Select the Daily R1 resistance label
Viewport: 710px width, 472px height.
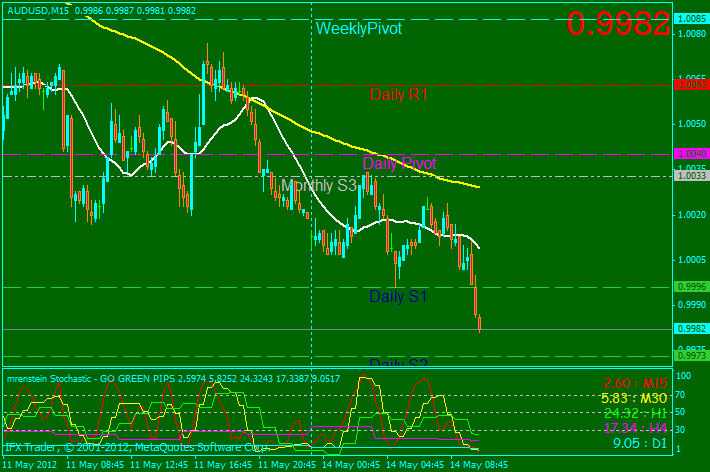(398, 94)
